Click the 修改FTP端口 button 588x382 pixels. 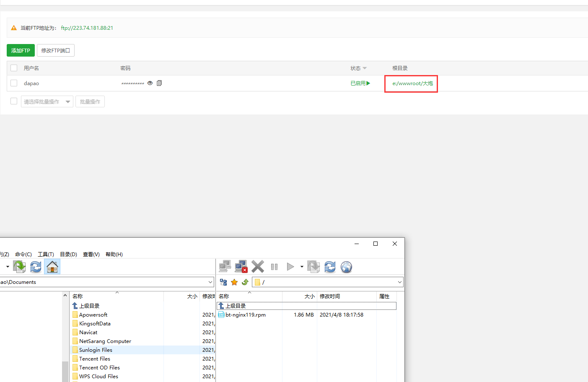click(56, 50)
